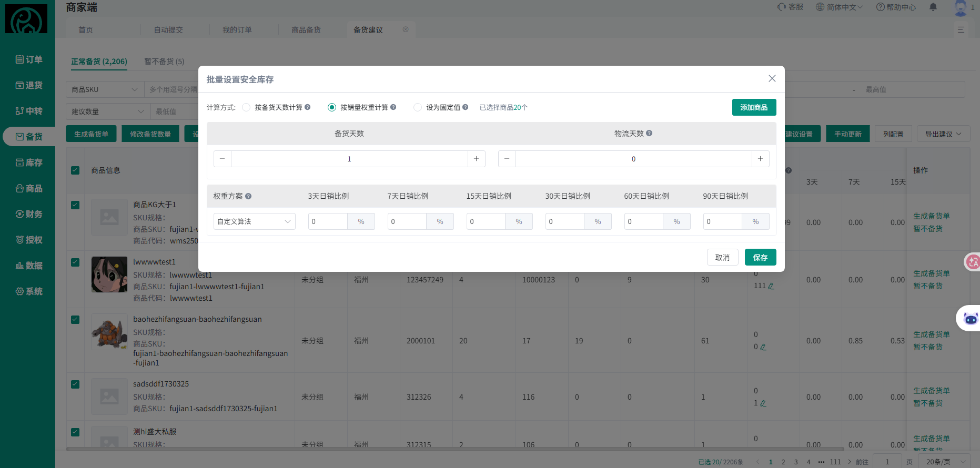Click the help icon beside 按备货天数计算
980x468 pixels.
pyautogui.click(x=308, y=107)
